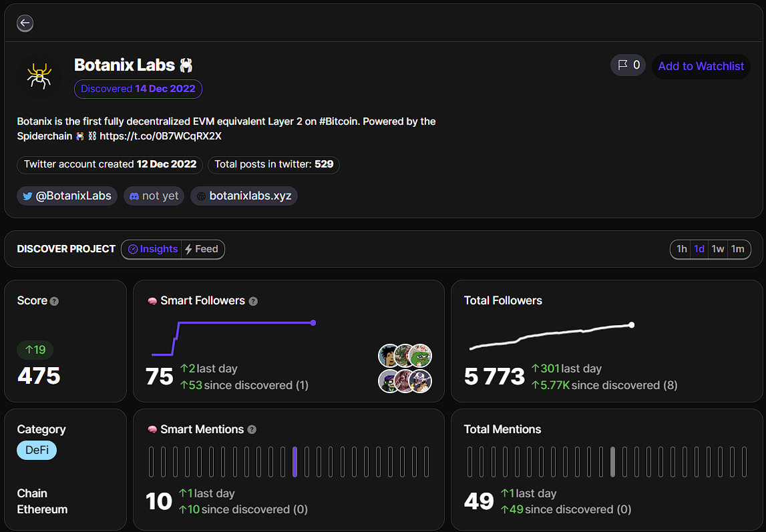Switch to the Insights tab

pyautogui.click(x=152, y=250)
